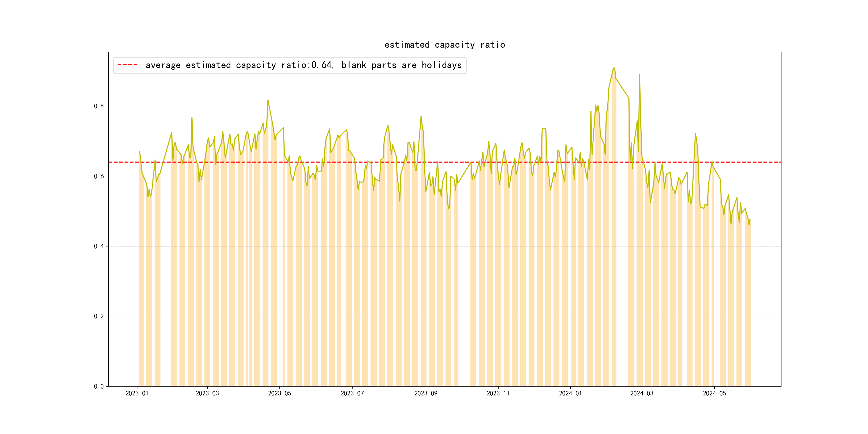The height and width of the screenshot is (434, 868).
Task: Click the 2023-01 x-axis tick label
Action: [x=137, y=393]
